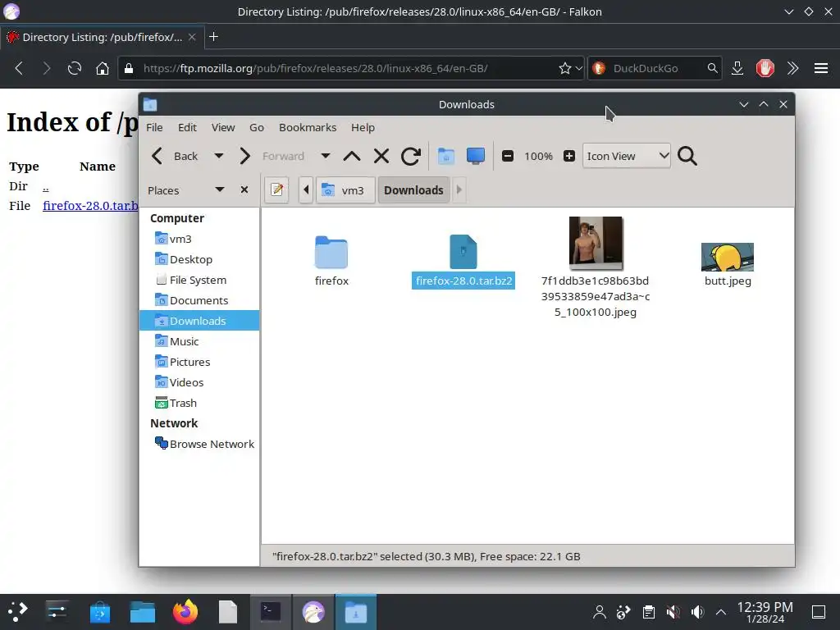
Task: Toggle the location text entry edit button
Action: point(276,189)
